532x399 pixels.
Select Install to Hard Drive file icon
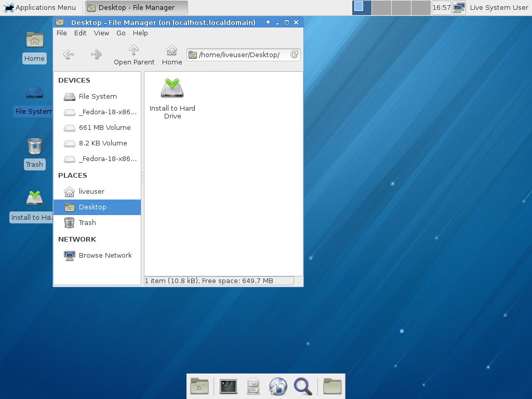[172, 98]
